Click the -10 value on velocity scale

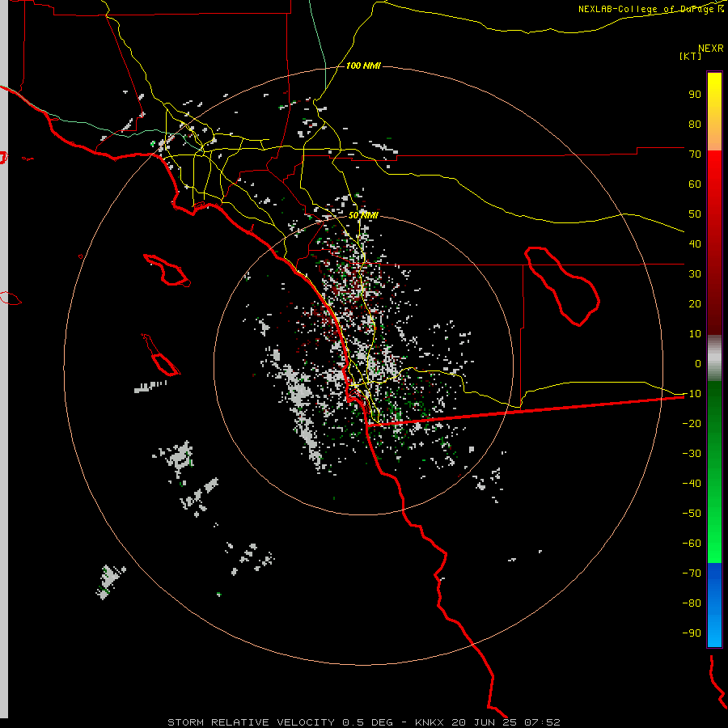click(x=692, y=394)
